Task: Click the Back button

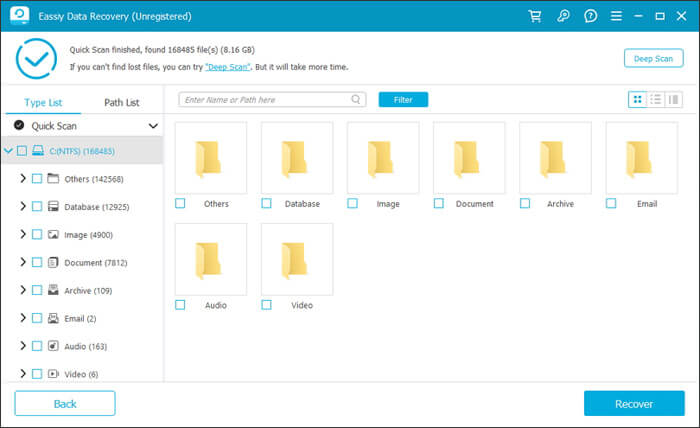Action: pos(65,403)
